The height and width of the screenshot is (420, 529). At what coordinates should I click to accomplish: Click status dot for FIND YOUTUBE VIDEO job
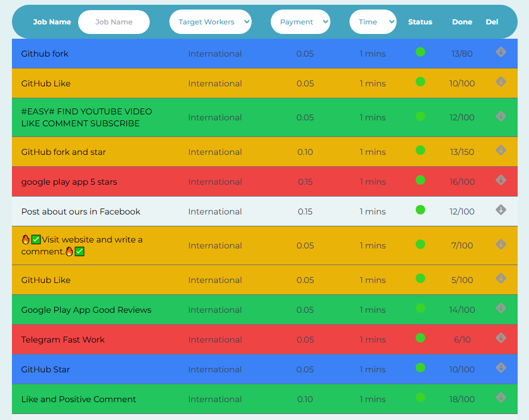(420, 116)
